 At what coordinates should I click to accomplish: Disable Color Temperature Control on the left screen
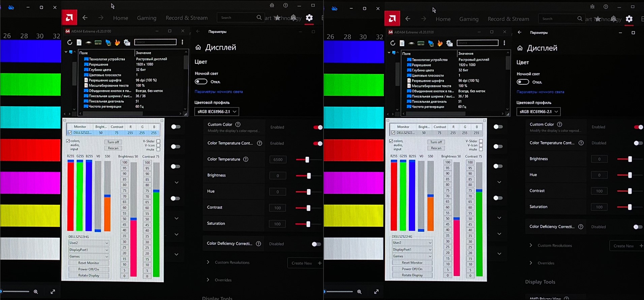pyautogui.click(x=317, y=143)
